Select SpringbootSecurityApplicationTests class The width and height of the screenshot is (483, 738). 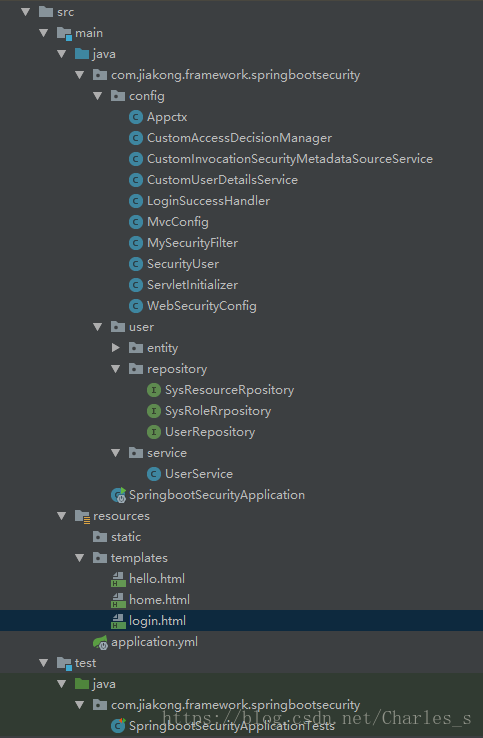(x=232, y=726)
